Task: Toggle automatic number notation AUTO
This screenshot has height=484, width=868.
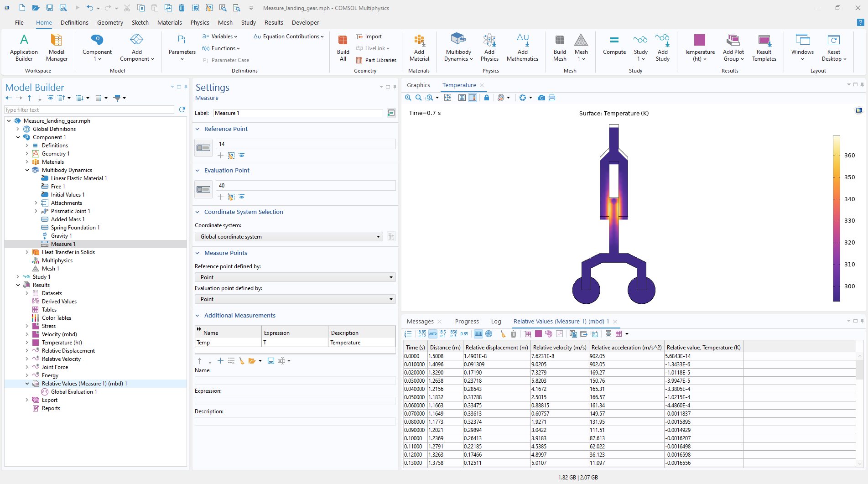Action: (433, 334)
